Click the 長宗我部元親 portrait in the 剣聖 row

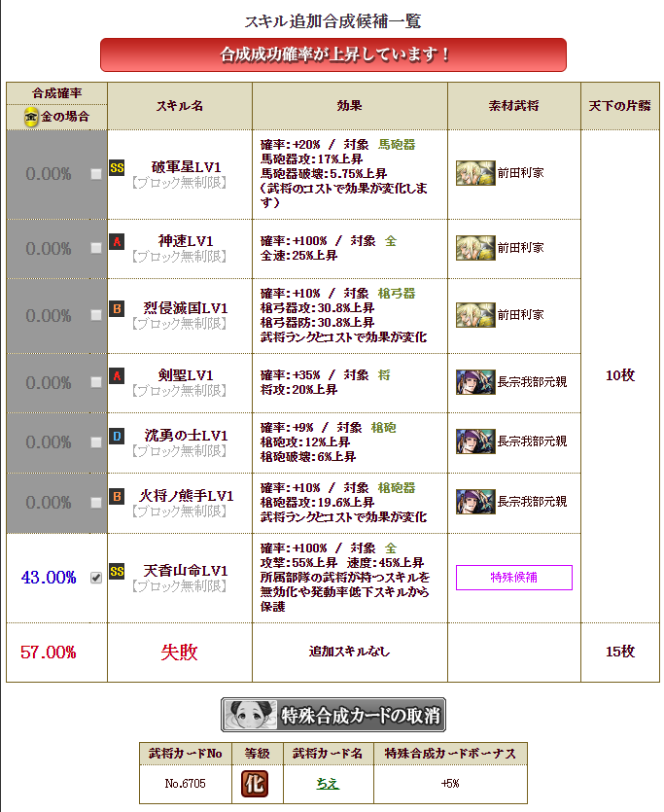click(x=475, y=382)
